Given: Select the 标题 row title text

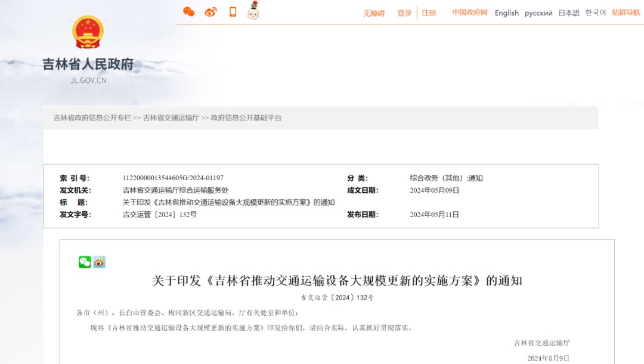Looking at the screenshot, I should pos(228,202).
